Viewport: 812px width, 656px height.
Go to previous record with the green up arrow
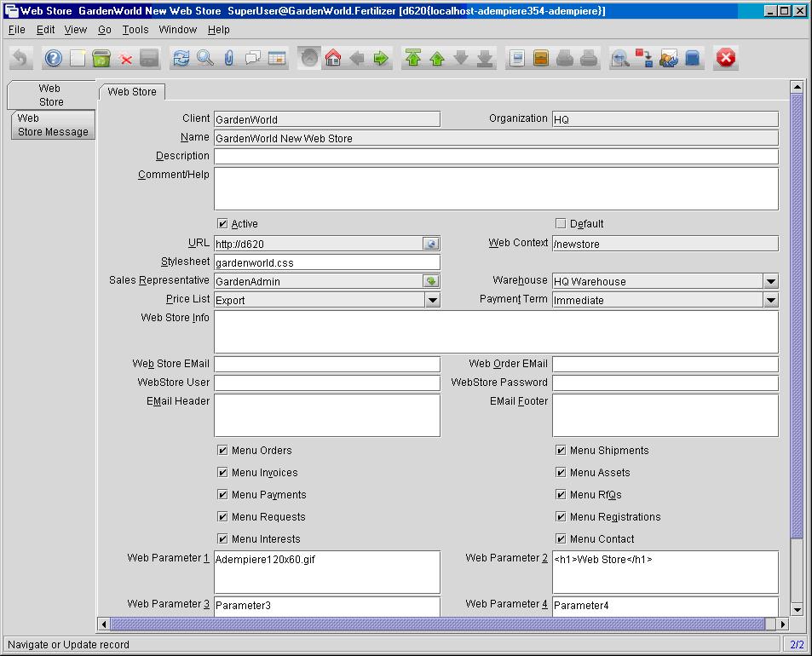tap(436, 58)
